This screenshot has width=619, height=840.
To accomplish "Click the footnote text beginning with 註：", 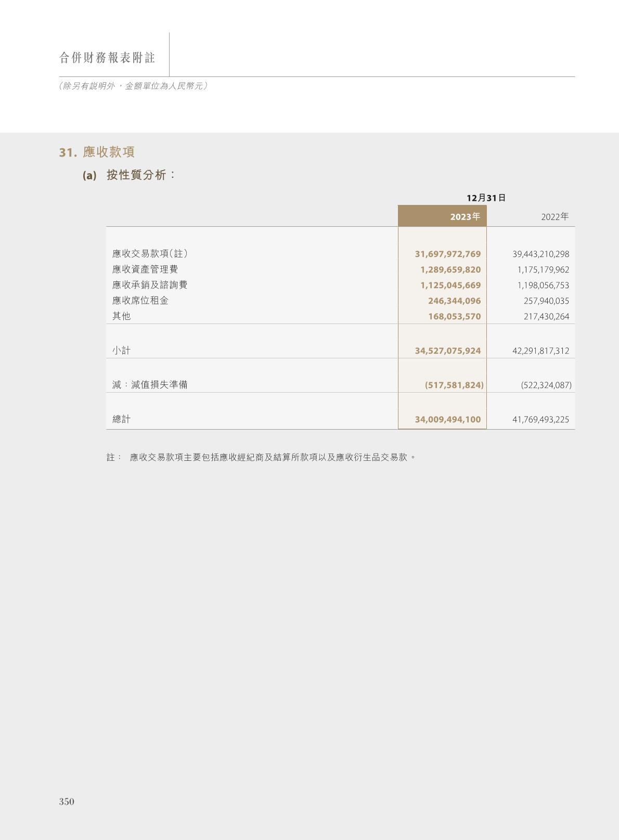I will [261, 457].
